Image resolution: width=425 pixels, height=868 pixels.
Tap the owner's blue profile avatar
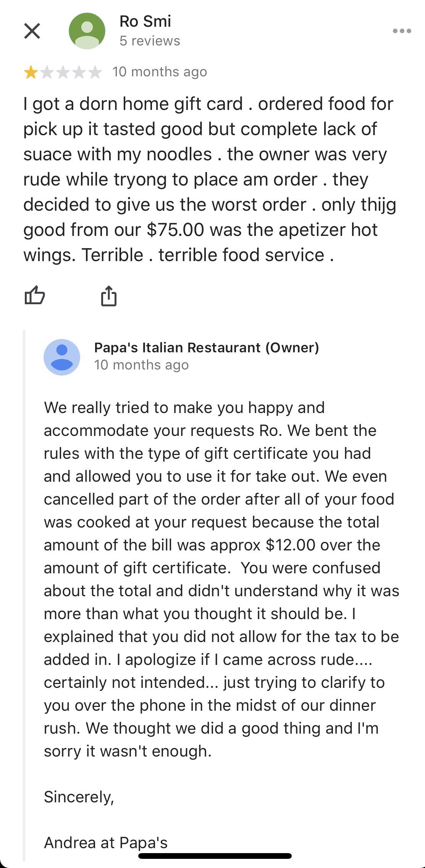tap(62, 357)
